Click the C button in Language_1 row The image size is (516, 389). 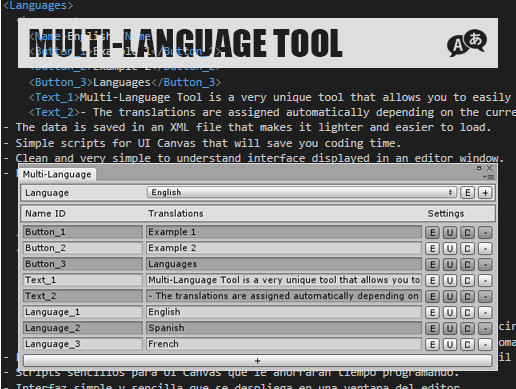point(467,312)
